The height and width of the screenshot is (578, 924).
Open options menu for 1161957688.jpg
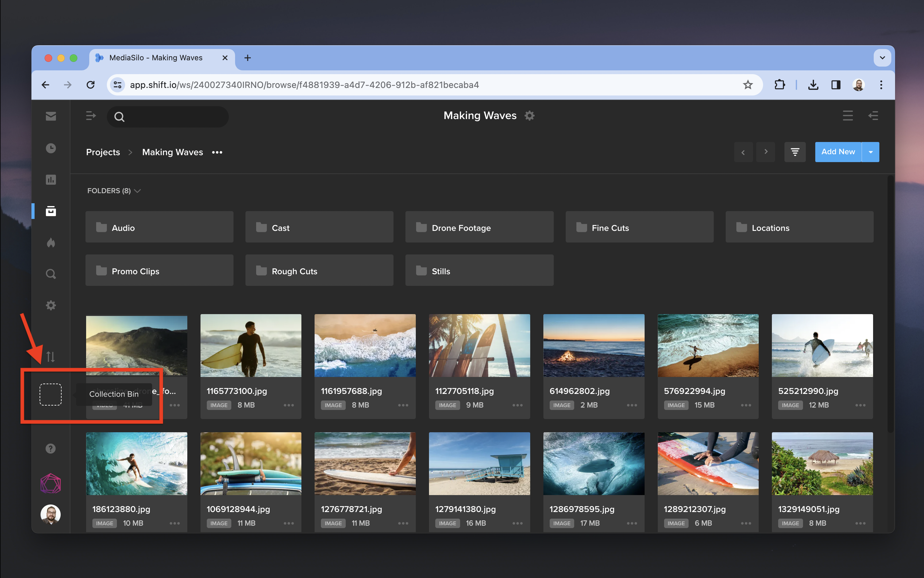[403, 405]
